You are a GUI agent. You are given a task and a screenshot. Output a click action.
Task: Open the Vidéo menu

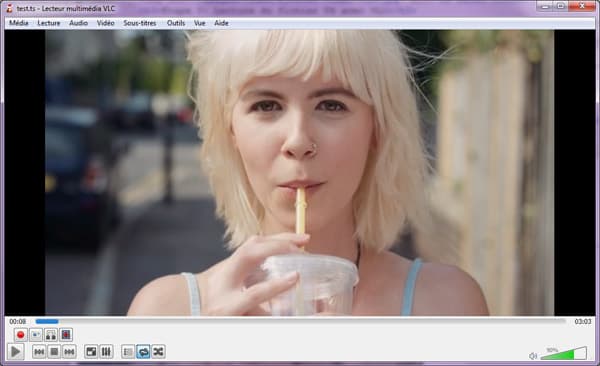click(x=106, y=23)
